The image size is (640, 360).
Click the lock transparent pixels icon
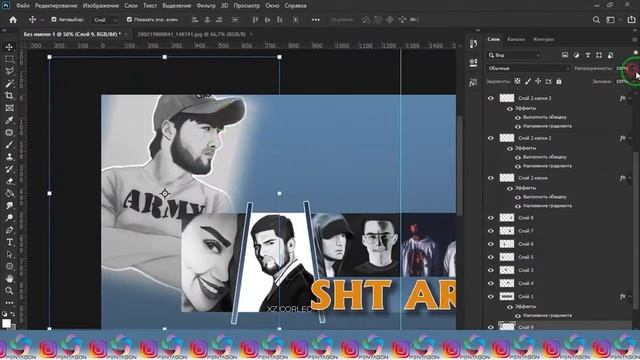[517, 81]
